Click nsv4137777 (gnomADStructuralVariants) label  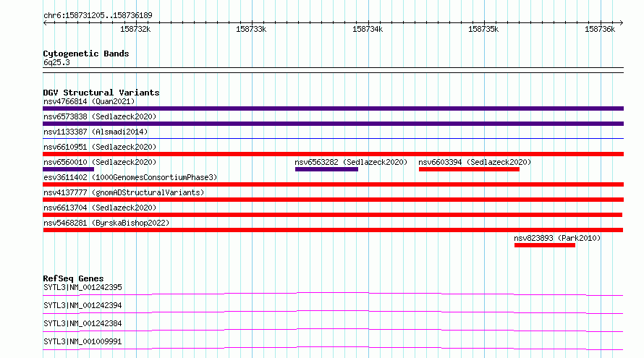pos(124,192)
